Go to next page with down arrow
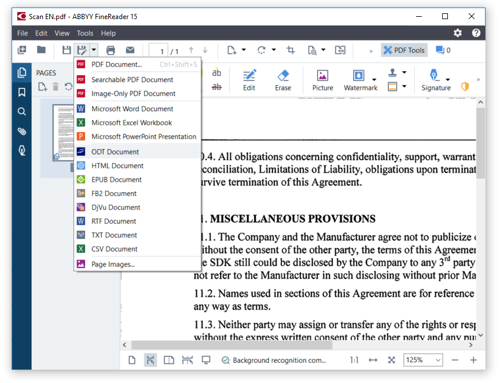The width and height of the screenshot is (500, 383). click(205, 50)
